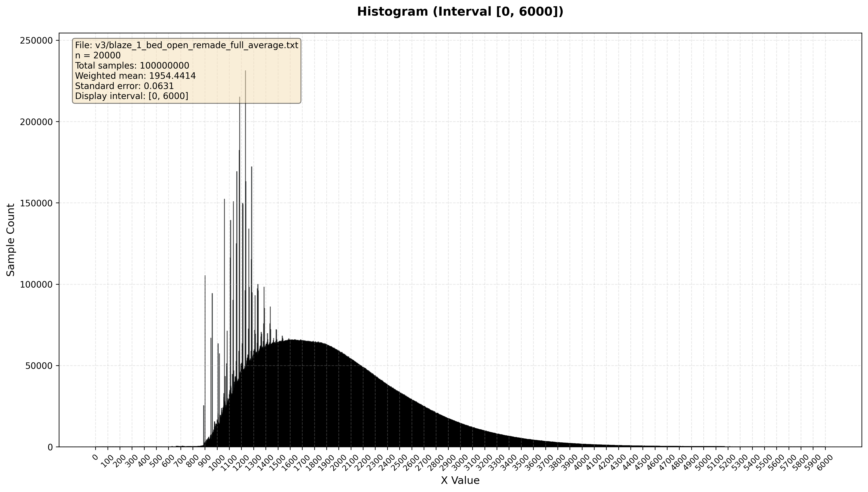Click the 'Standard error: 0.0631' line
Screen dimensions: 868x492
124,86
